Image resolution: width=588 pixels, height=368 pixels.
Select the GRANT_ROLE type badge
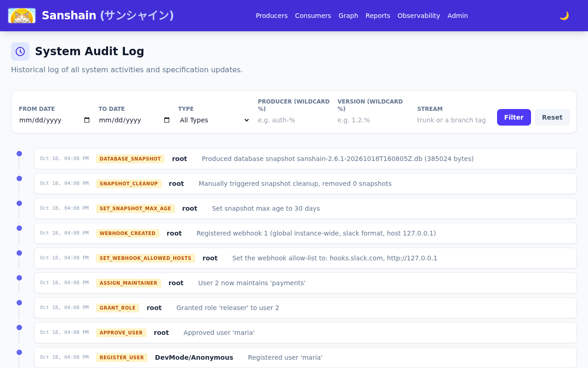(x=118, y=308)
